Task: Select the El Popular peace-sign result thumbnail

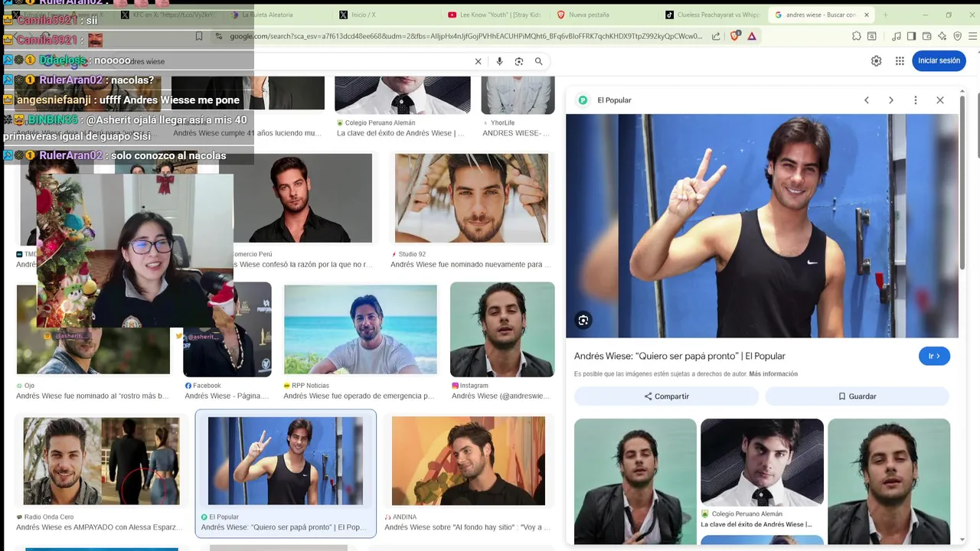Action: tap(286, 461)
